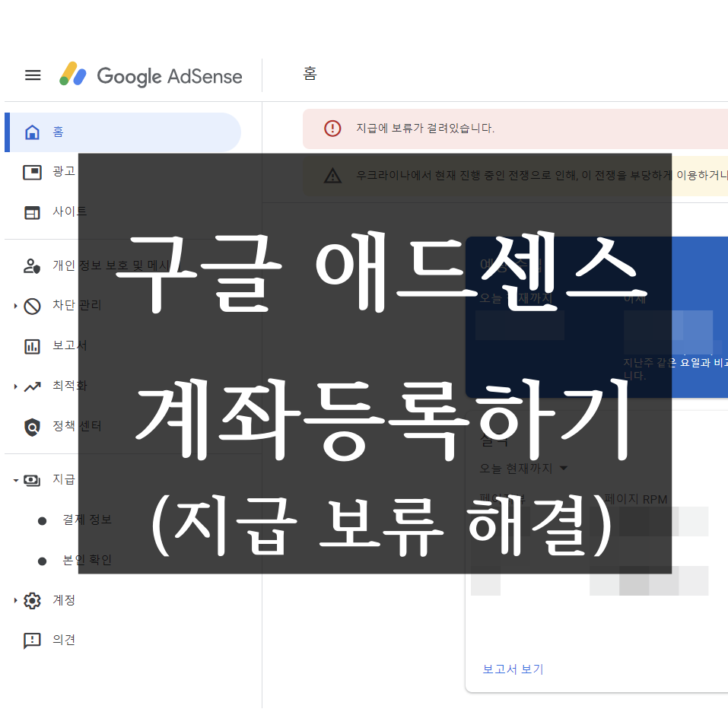Click the Ukraine warning triangle icon

332,176
